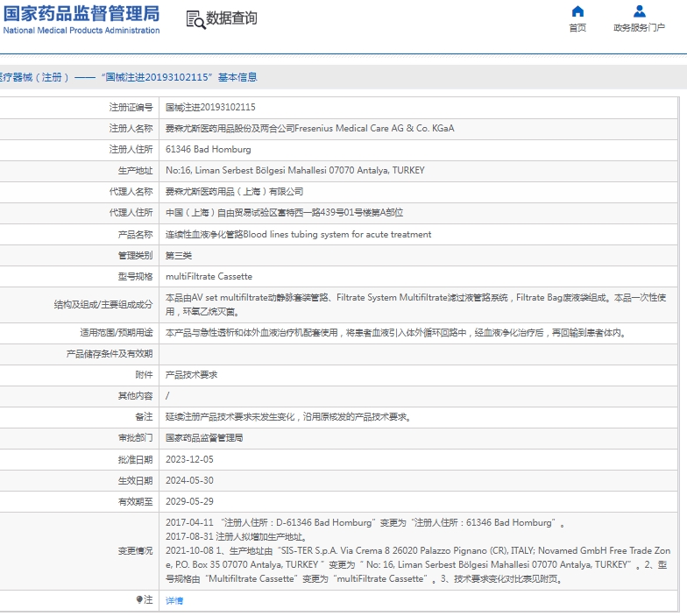This screenshot has height=616, width=687.
Task: Select the 适用范围 intended use description text
Action: tap(395, 333)
